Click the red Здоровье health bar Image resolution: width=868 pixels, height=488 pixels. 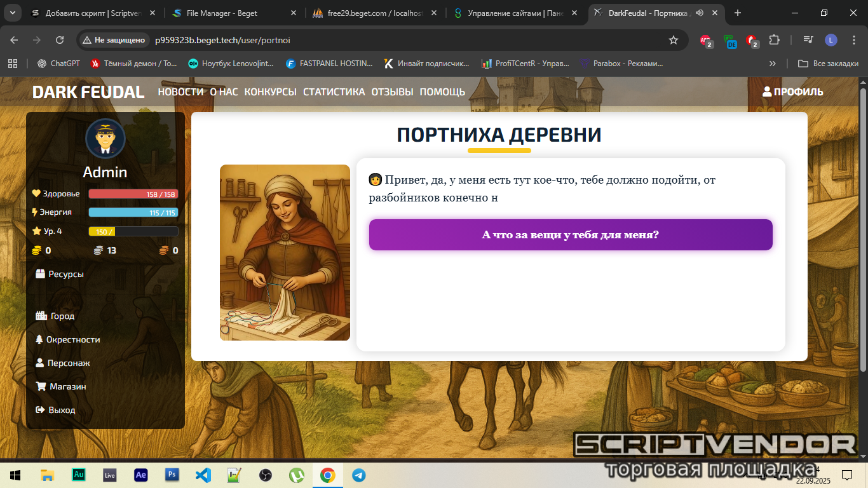[x=133, y=194]
